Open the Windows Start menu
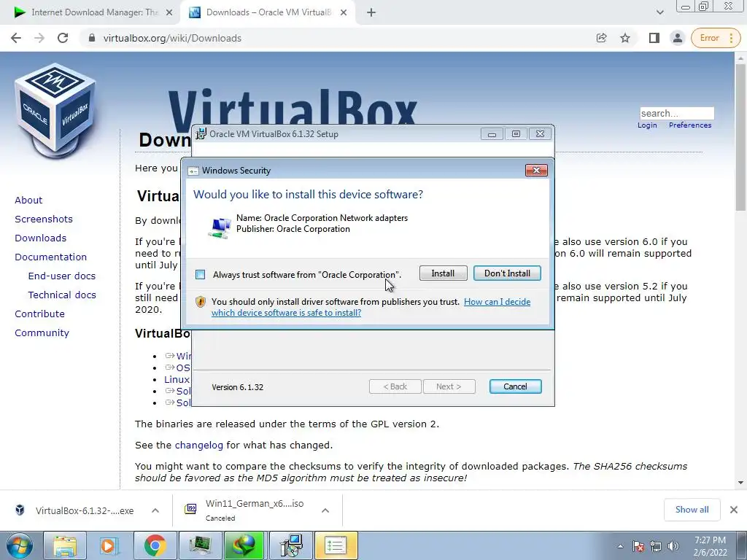The width and height of the screenshot is (747, 560). (x=19, y=545)
